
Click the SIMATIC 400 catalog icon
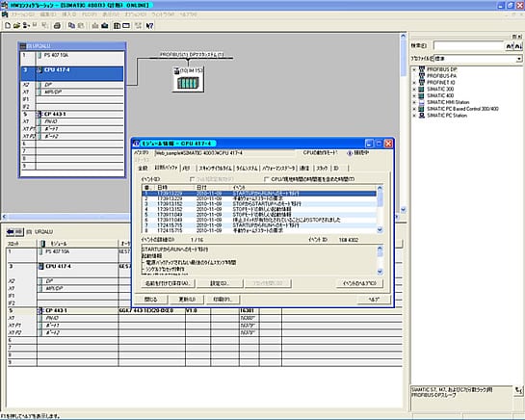point(422,95)
